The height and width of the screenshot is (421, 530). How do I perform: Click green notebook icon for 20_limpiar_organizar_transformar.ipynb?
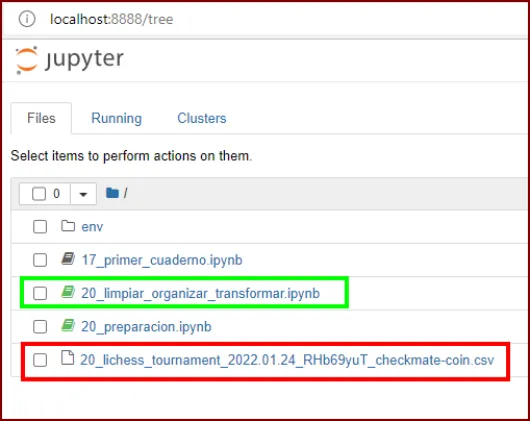(68, 292)
